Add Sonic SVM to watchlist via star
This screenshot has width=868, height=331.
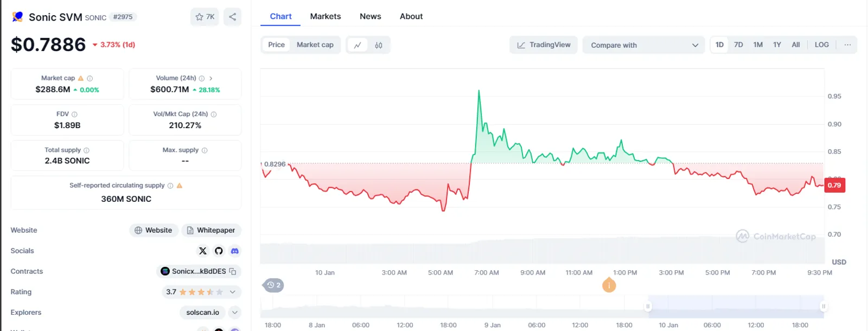(x=205, y=17)
